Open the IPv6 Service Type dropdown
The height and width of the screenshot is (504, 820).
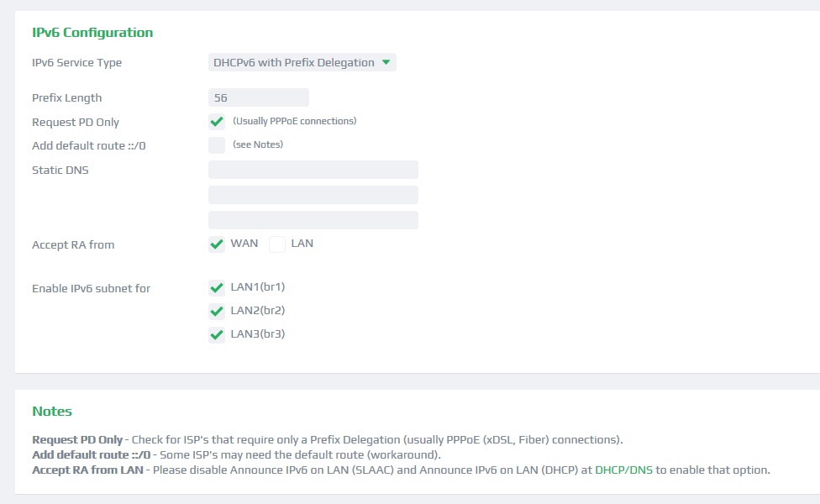pos(302,62)
